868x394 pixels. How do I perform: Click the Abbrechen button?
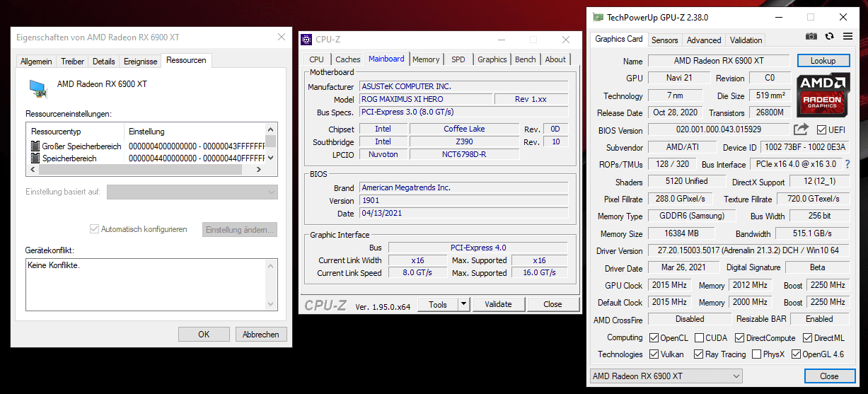[261, 334]
